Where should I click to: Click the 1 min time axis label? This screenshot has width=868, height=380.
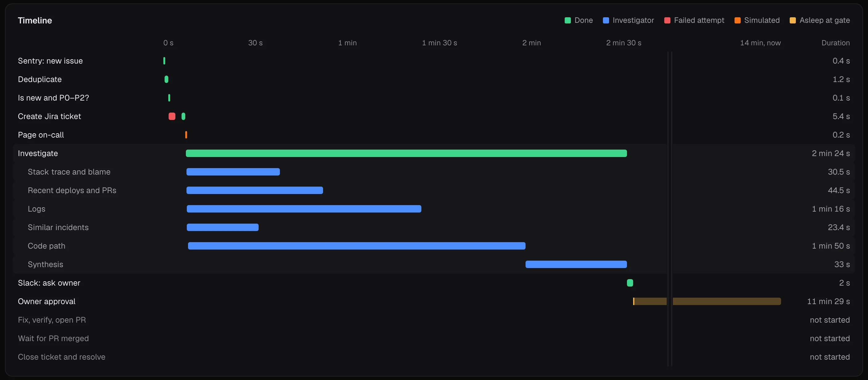click(347, 43)
